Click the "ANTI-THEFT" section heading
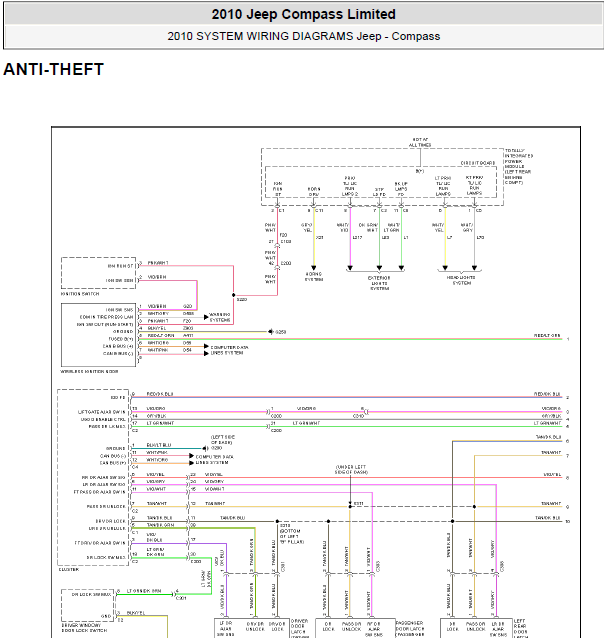Viewport: 604px width, 638px height. click(x=53, y=69)
